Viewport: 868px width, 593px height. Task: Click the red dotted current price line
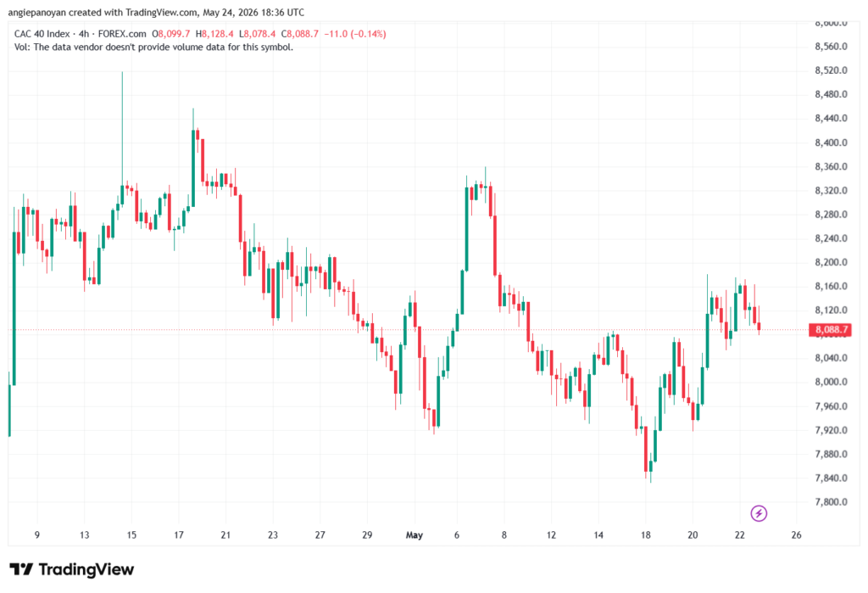click(409, 330)
